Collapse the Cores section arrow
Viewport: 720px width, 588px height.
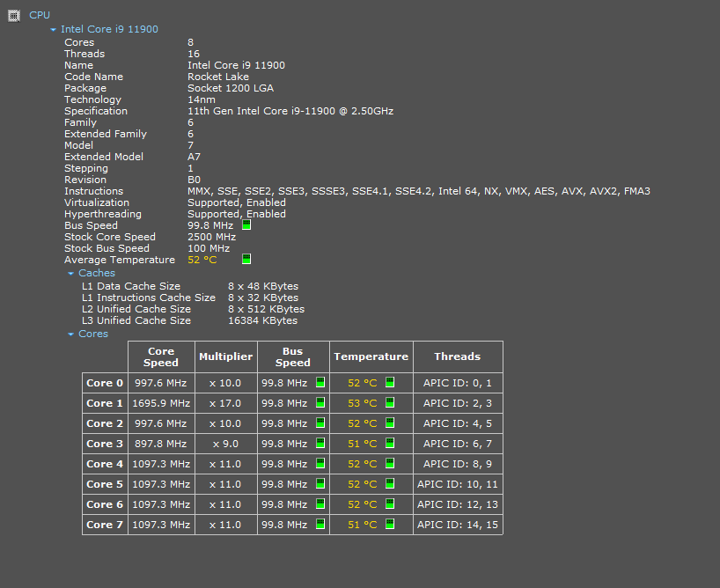point(70,334)
